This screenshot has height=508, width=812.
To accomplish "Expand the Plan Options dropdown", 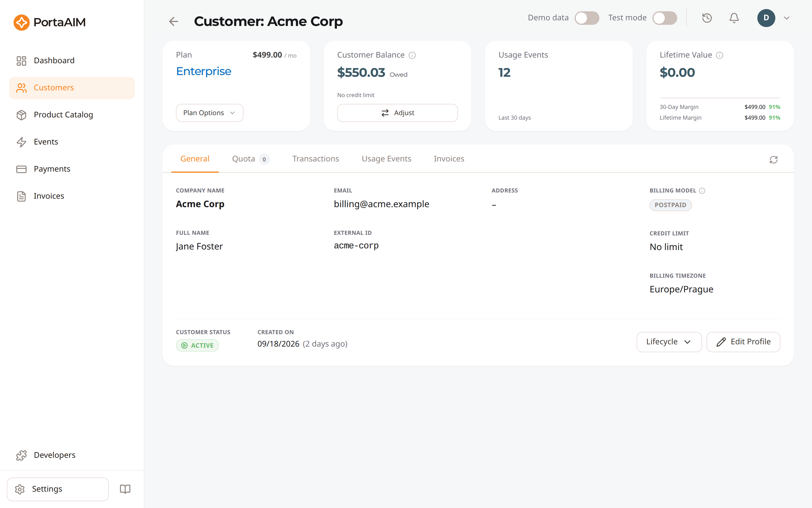I will 210,113.
